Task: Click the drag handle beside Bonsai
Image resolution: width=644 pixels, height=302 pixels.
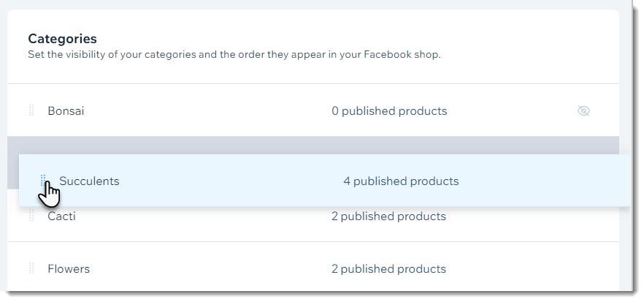Action: (31, 110)
